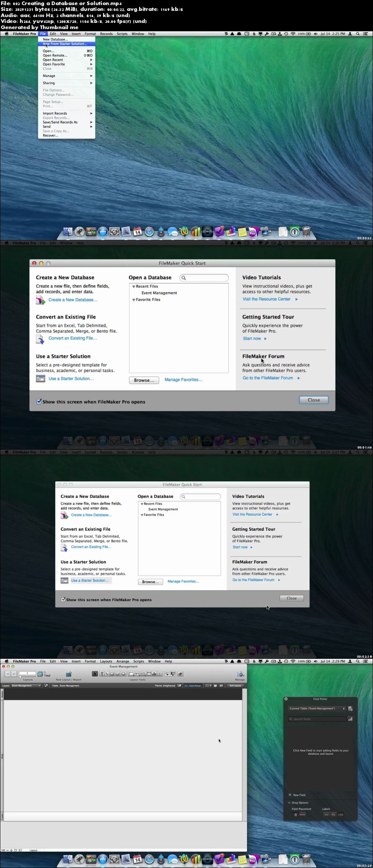
Task: Choose Open Remote... from File menu
Action: [x=67, y=55]
